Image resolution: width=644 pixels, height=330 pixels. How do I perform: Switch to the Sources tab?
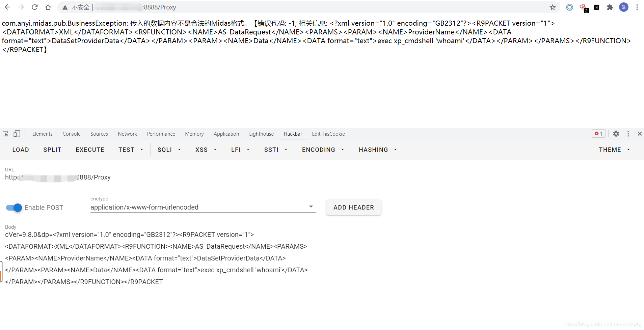tap(99, 134)
